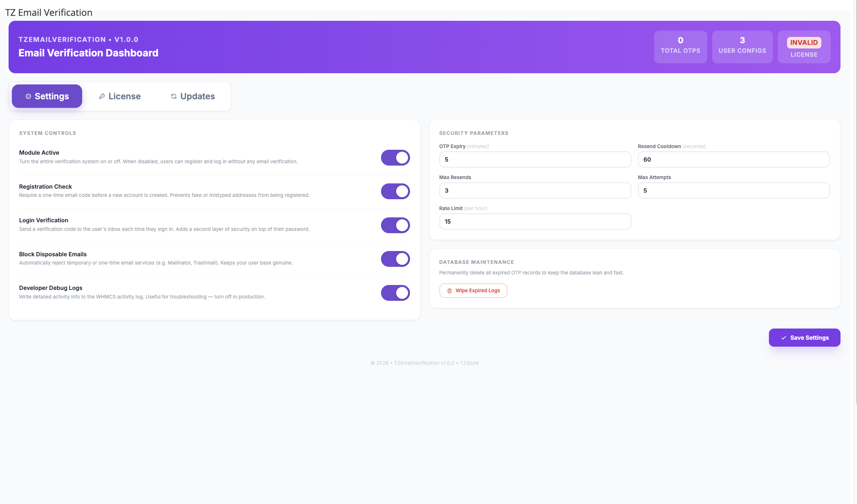Toggle Block Disposable Emails off
The width and height of the screenshot is (857, 504).
[395, 259]
